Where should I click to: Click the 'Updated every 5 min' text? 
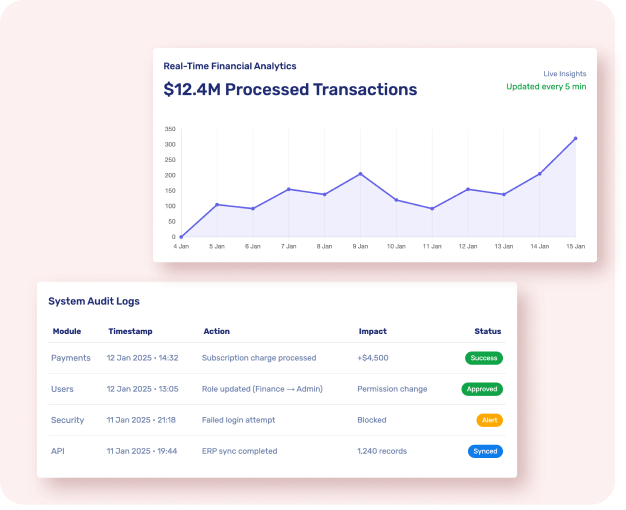[546, 87]
